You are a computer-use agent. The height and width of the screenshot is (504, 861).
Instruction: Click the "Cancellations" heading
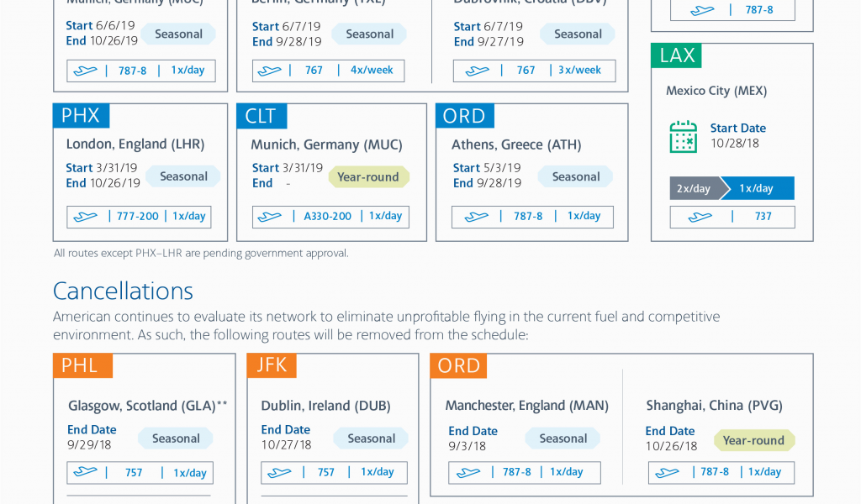123,291
